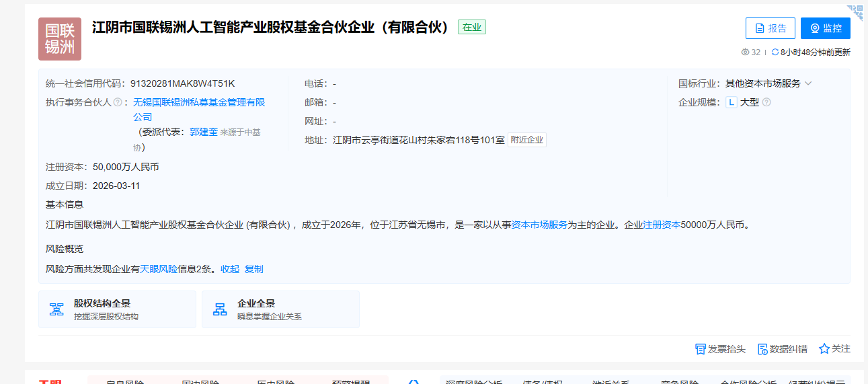Copy the summary using 复制

click(x=254, y=269)
